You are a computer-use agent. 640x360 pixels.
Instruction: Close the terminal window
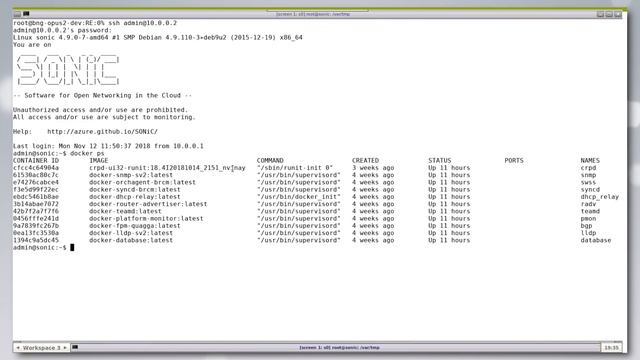618,14
